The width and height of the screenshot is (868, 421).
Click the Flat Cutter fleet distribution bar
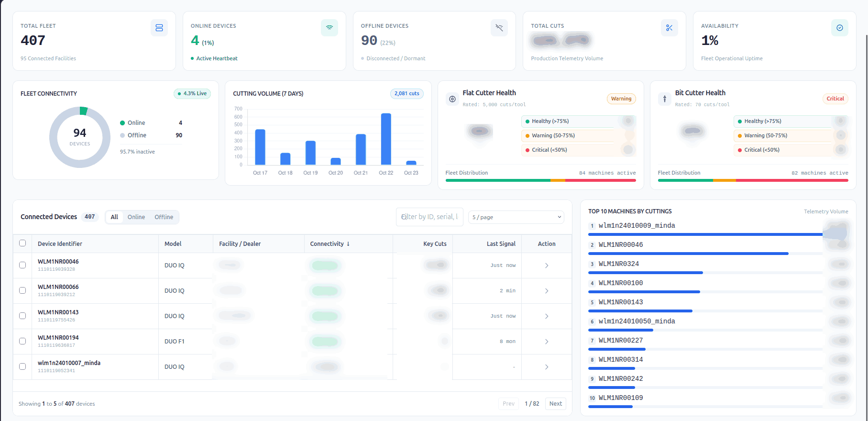pos(541,180)
